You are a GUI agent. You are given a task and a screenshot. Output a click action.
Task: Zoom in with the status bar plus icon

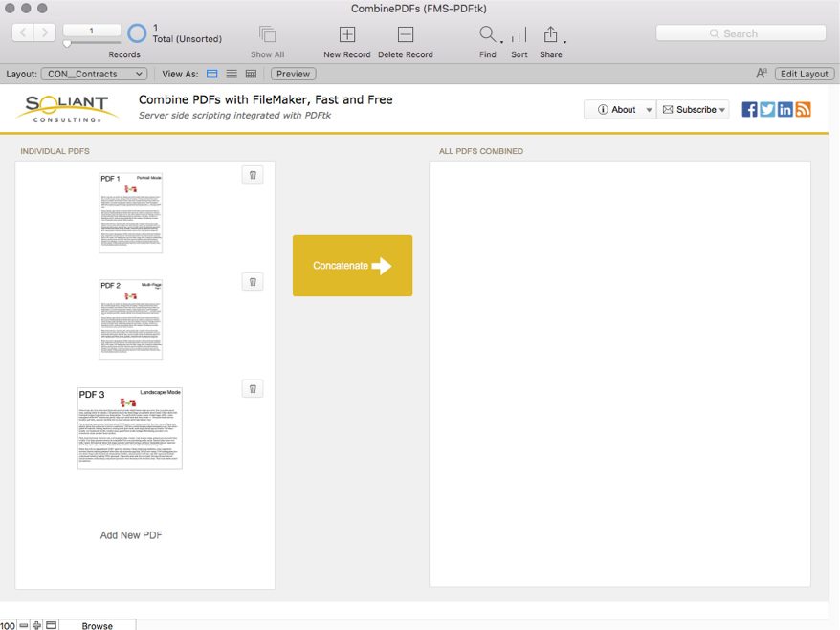[36, 625]
